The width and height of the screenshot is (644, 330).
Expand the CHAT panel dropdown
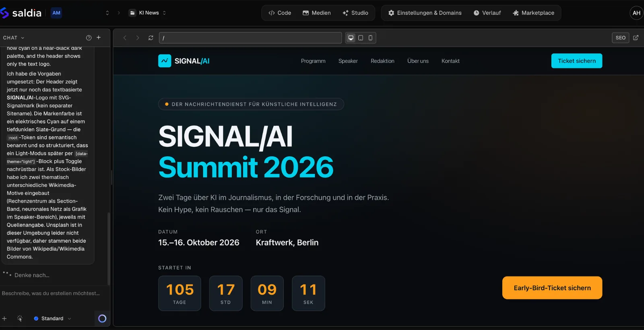[x=14, y=38]
